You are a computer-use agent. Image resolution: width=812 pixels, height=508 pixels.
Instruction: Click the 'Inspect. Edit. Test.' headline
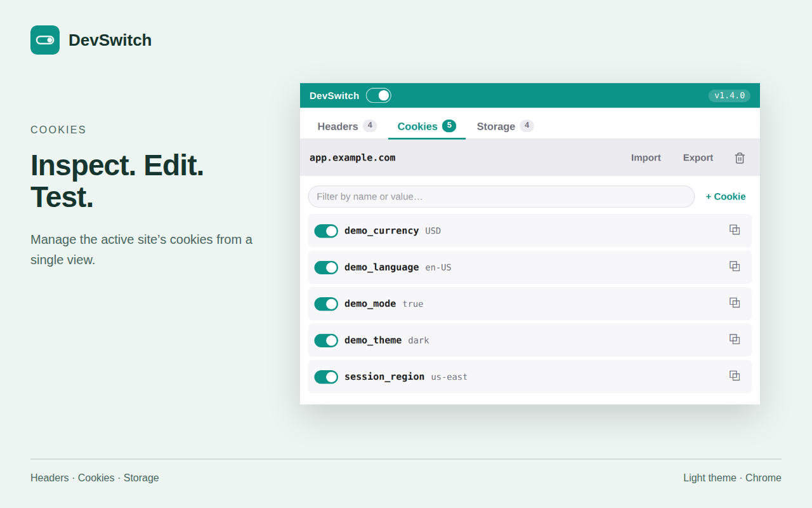tap(117, 181)
